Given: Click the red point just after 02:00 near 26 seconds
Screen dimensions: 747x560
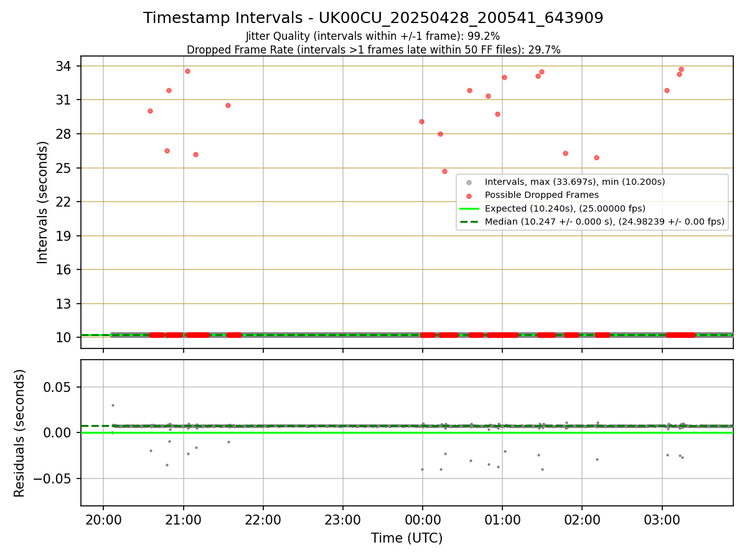Looking at the screenshot, I should pos(596,157).
